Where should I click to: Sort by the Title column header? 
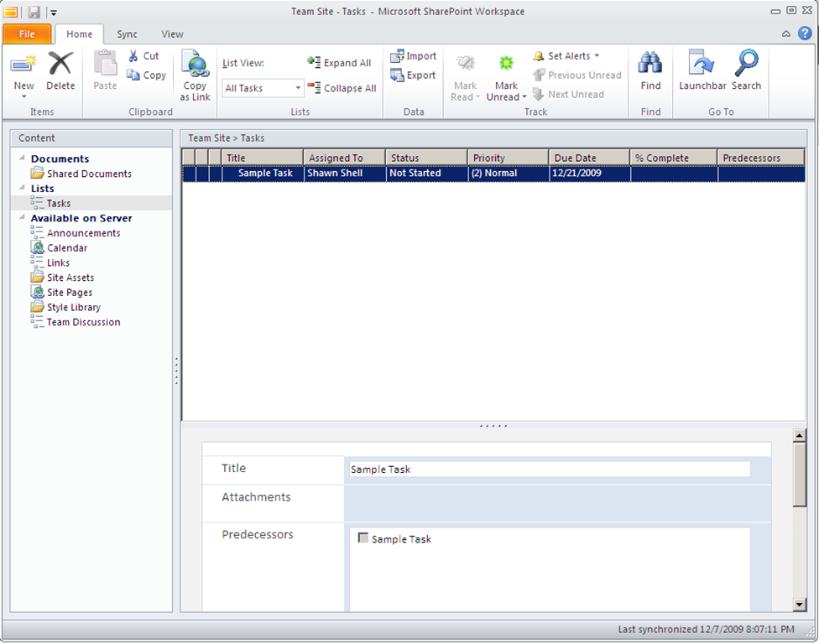click(263, 158)
